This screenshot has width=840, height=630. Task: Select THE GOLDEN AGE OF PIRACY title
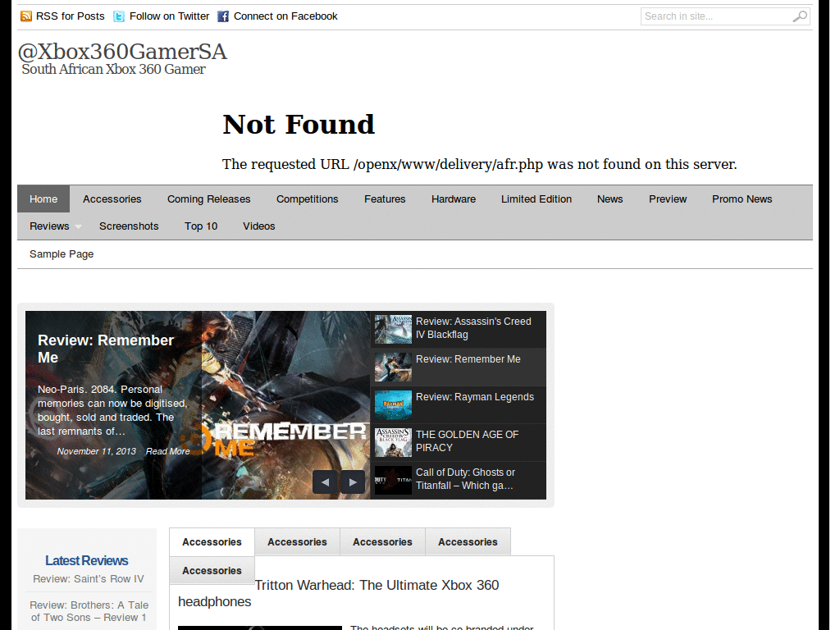click(467, 441)
